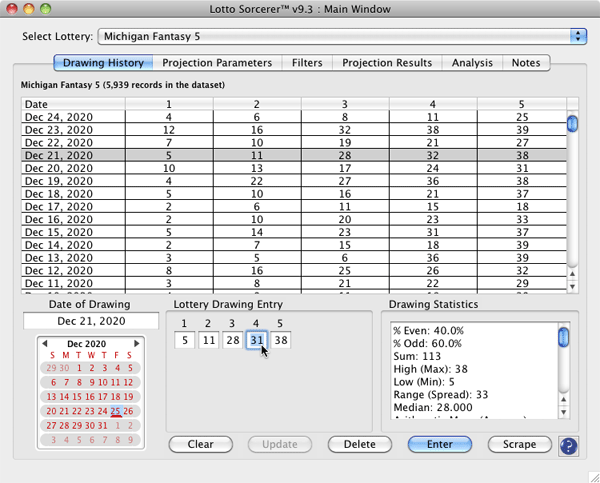Click the % Even: 40.0% line
The width and height of the screenshot is (600, 483).
[429, 331]
